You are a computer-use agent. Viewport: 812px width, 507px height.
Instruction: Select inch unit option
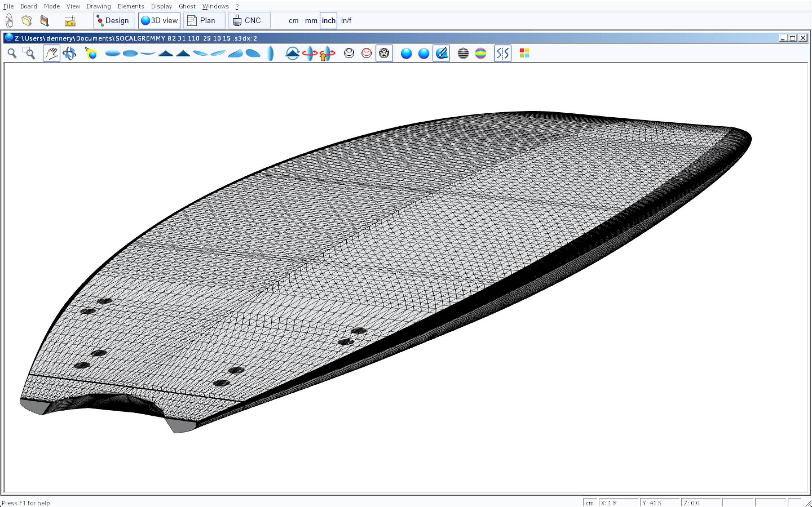point(328,21)
